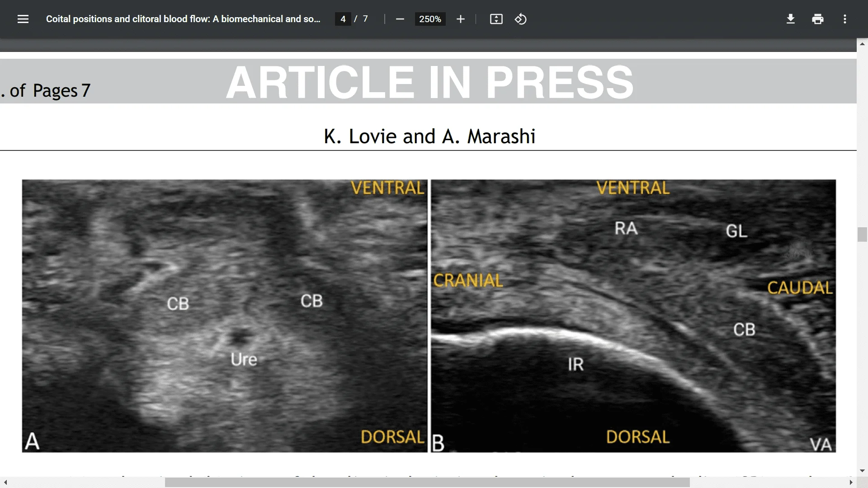Print the document
868x488 pixels.
818,19
